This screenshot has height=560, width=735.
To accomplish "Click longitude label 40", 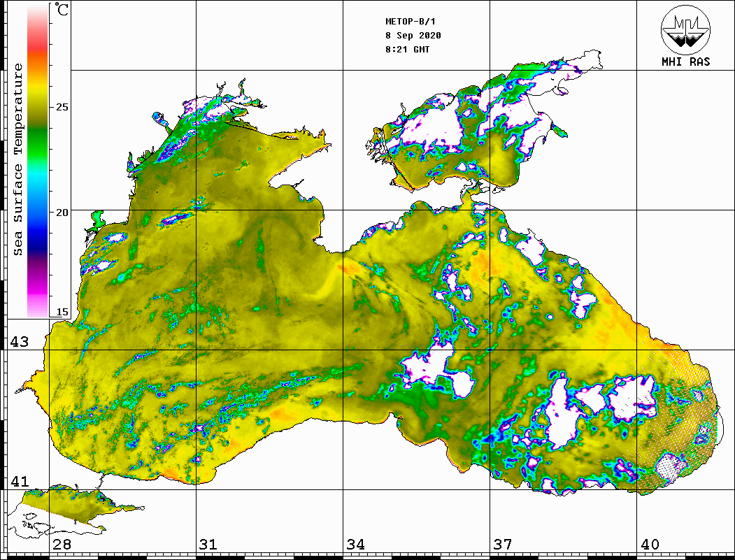I will pos(650,544).
